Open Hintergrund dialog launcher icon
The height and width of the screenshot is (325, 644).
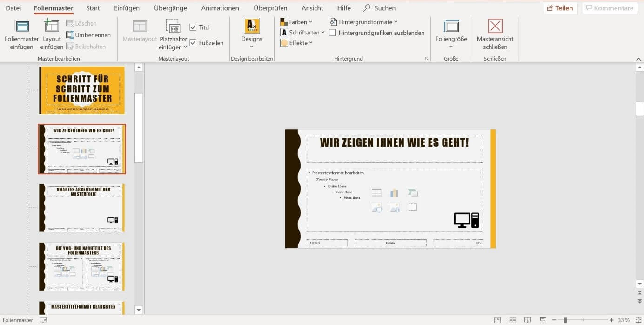tap(426, 59)
